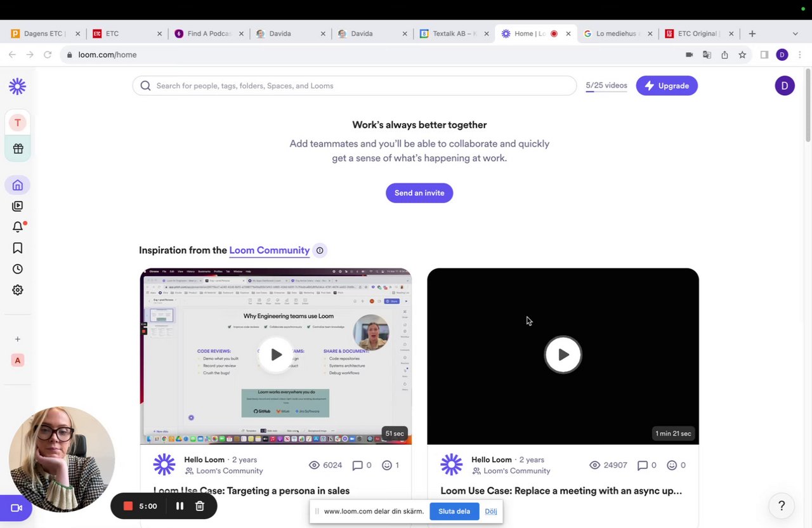The height and width of the screenshot is (528, 812).
Task: Open the T workspace avatar
Action: click(17, 122)
